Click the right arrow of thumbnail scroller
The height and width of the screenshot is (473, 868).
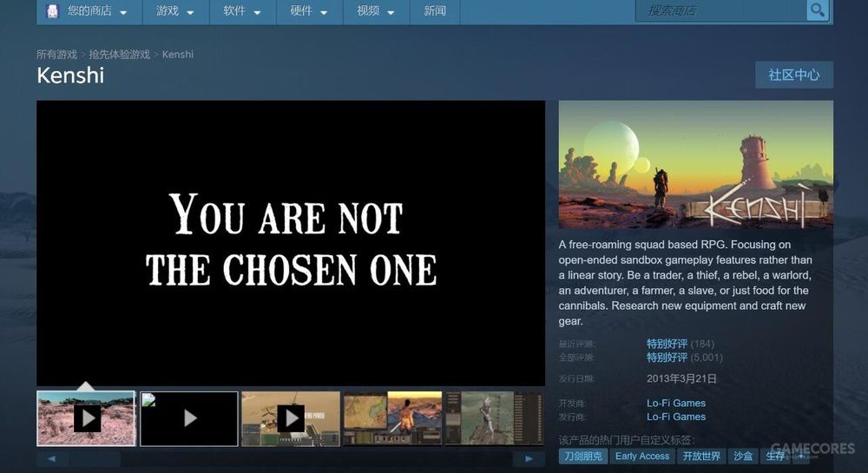point(529,458)
